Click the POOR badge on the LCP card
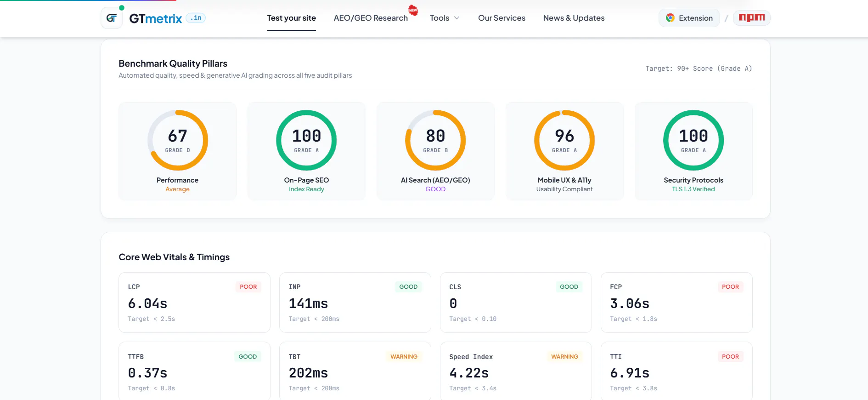 tap(248, 287)
